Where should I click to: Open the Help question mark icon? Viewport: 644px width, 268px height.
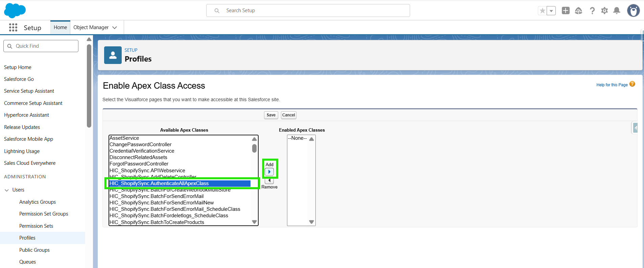[592, 11]
